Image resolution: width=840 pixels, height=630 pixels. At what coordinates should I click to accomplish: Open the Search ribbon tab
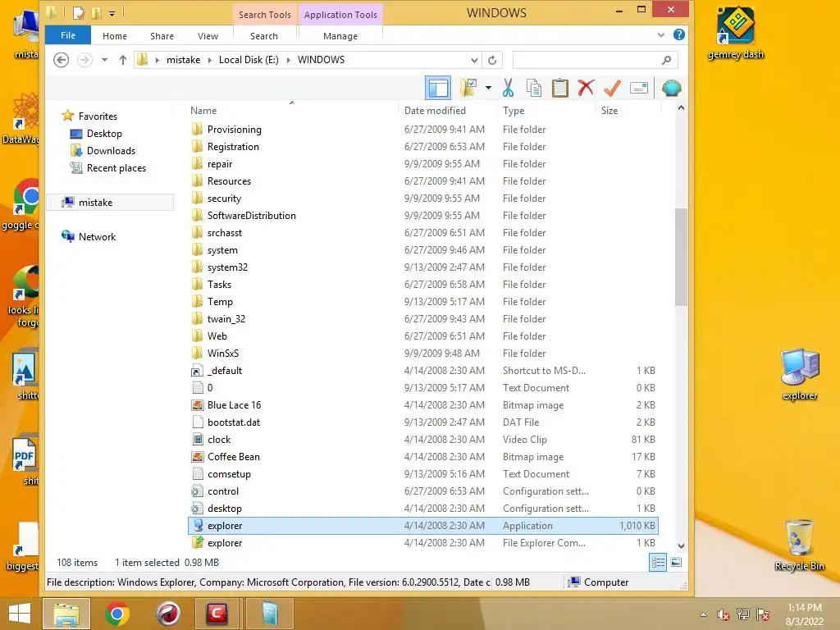pos(264,36)
